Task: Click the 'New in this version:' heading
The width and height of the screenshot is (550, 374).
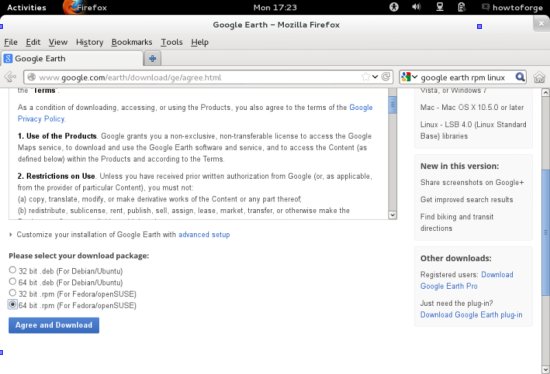Action: [x=460, y=166]
